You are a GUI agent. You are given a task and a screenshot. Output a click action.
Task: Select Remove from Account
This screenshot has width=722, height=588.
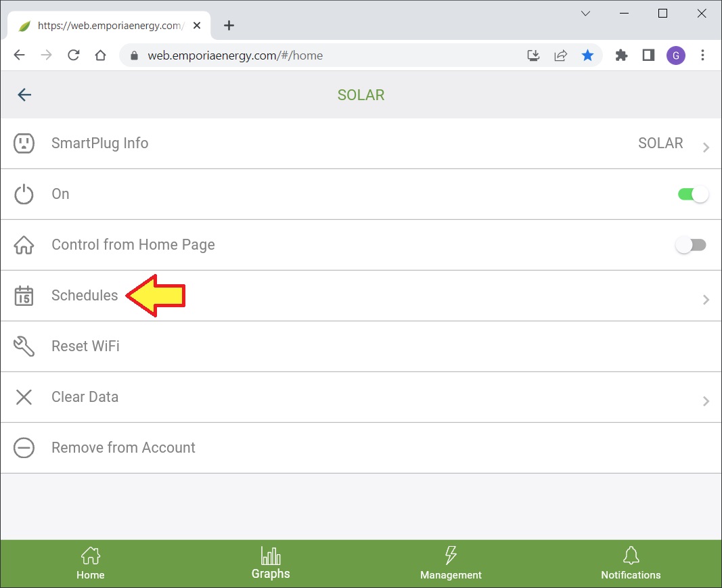123,448
